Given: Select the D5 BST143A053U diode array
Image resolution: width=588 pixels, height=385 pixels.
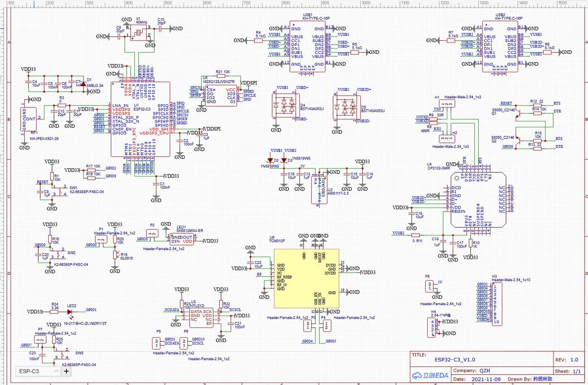Looking at the screenshot, I should pyautogui.click(x=346, y=107).
